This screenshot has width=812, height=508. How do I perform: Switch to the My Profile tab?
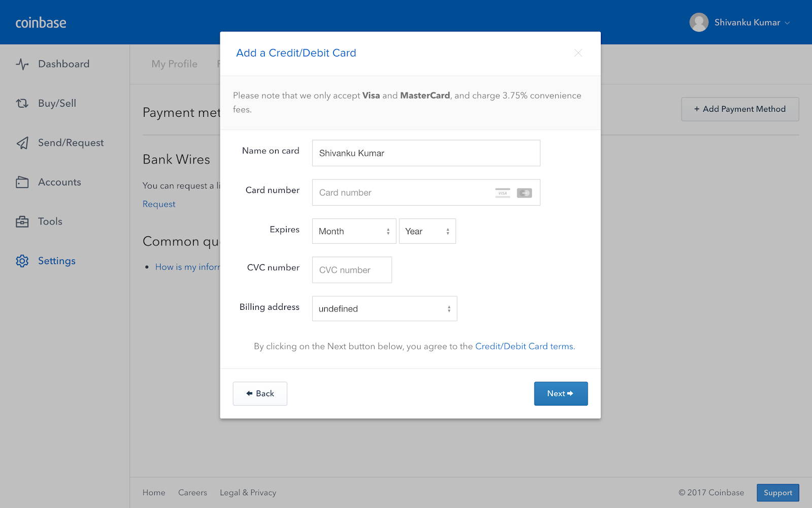click(x=174, y=64)
